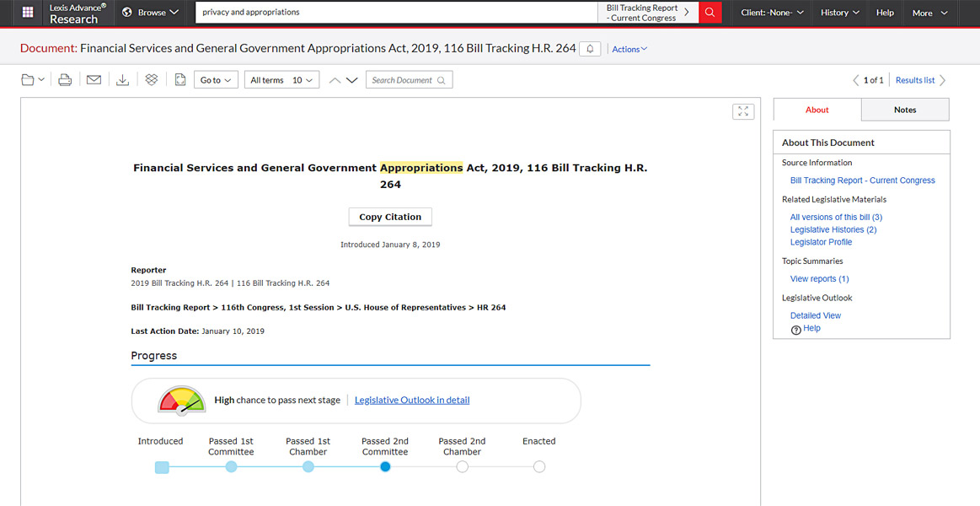Send document to Dropbox

pos(152,80)
